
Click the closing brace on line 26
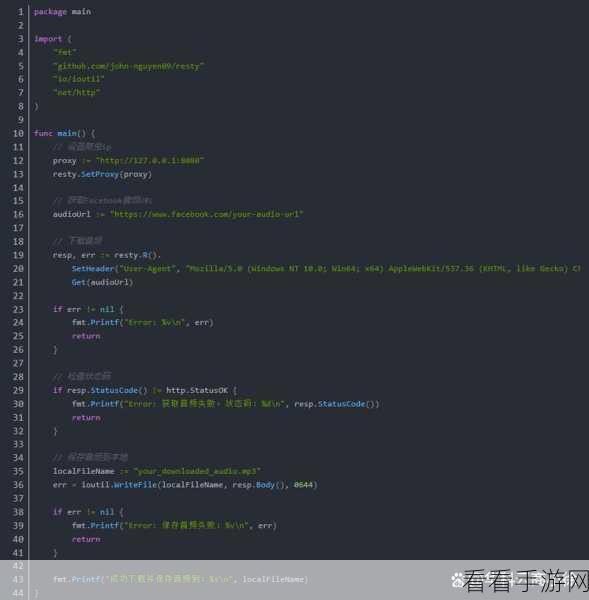(55, 350)
